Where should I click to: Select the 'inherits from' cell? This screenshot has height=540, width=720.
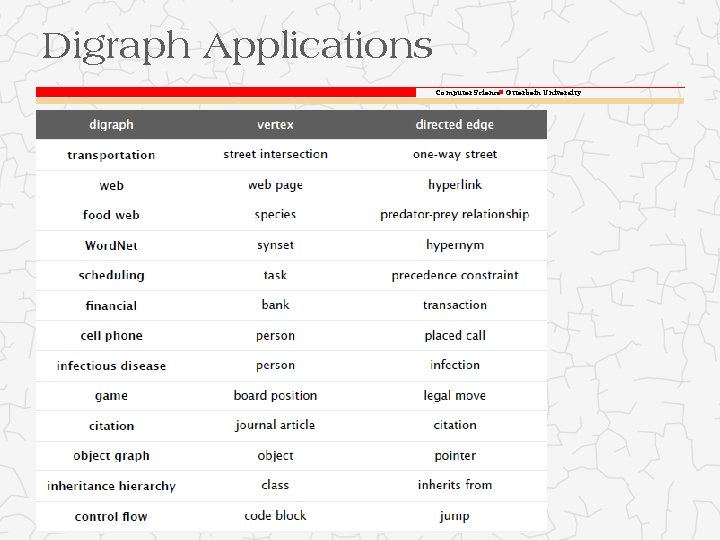click(455, 485)
